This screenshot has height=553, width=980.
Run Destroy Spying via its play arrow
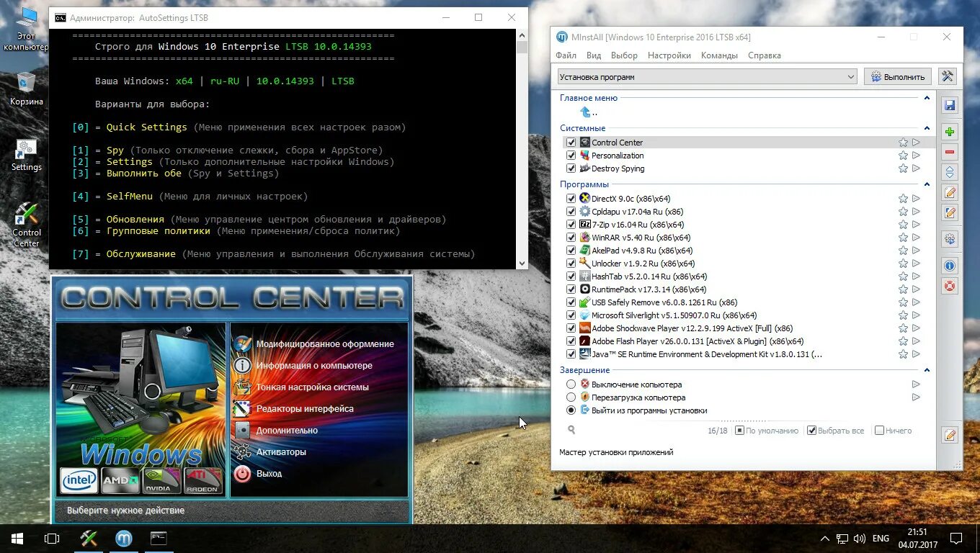[x=916, y=168]
